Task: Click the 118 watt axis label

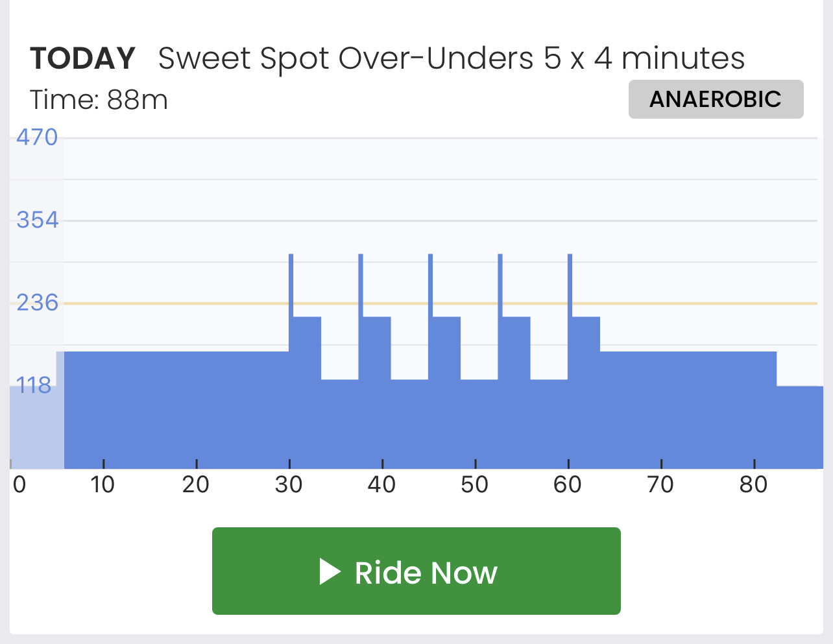Action: (x=34, y=385)
